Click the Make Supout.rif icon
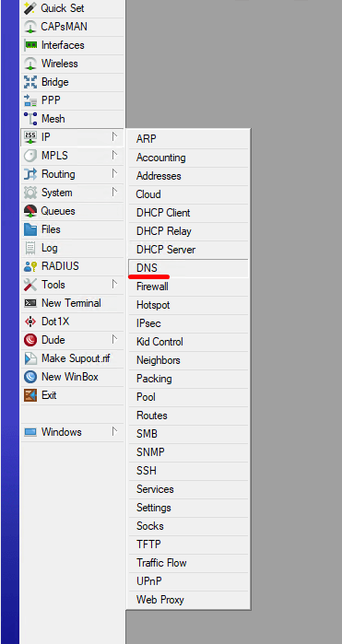The height and width of the screenshot is (644, 342). pos(30,358)
